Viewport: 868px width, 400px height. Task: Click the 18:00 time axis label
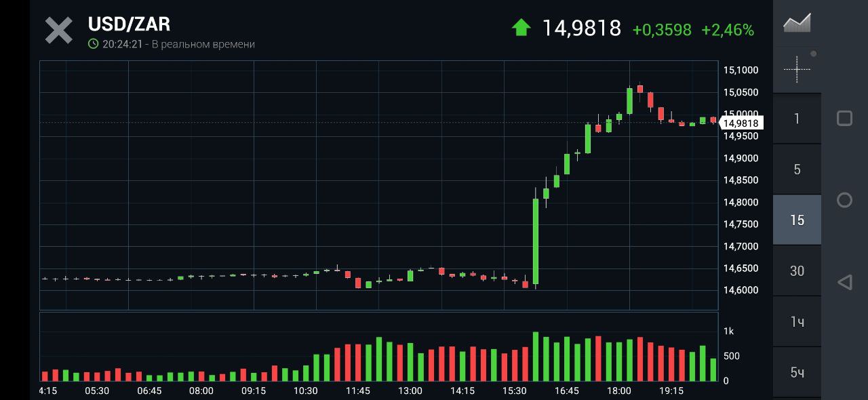[x=618, y=391]
